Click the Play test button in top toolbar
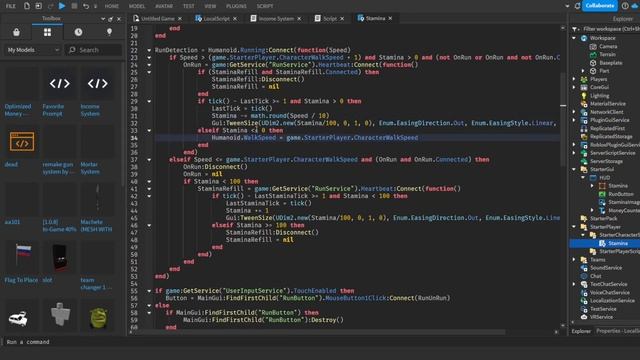Image resolution: width=640 pixels, height=360 pixels. click(62, 6)
